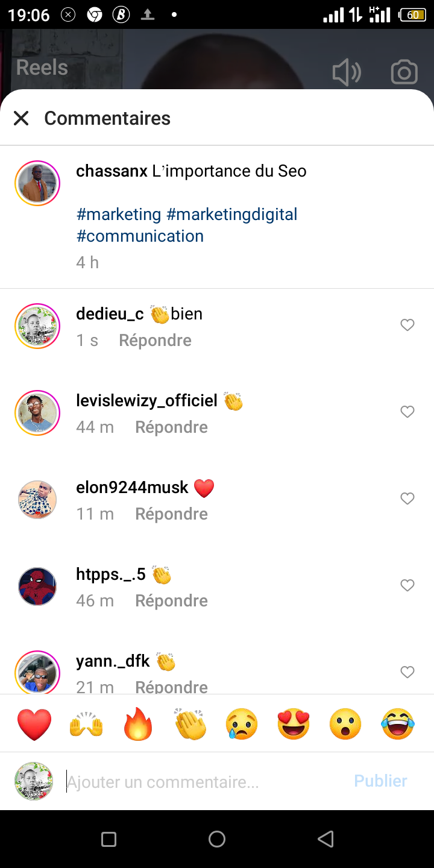Insert the red heart quick emoji
The height and width of the screenshot is (868, 434).
(34, 724)
